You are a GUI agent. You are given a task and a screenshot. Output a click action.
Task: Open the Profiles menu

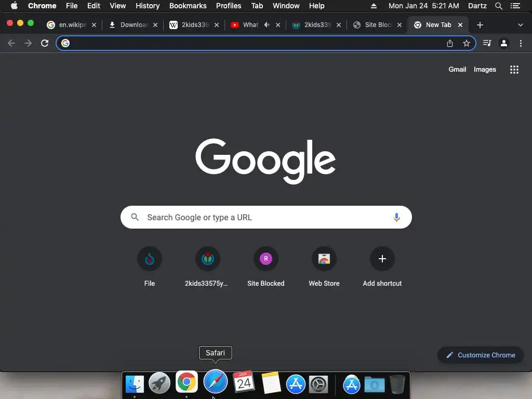pos(229,6)
